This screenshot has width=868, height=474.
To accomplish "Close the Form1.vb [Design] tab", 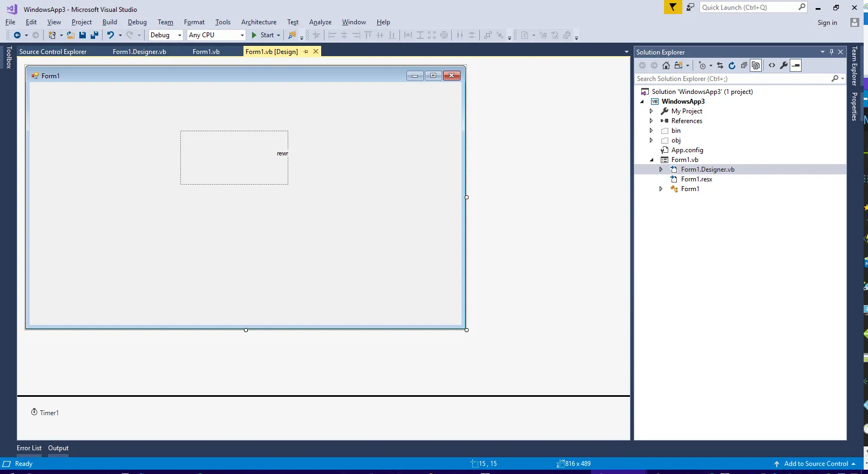I will (316, 51).
